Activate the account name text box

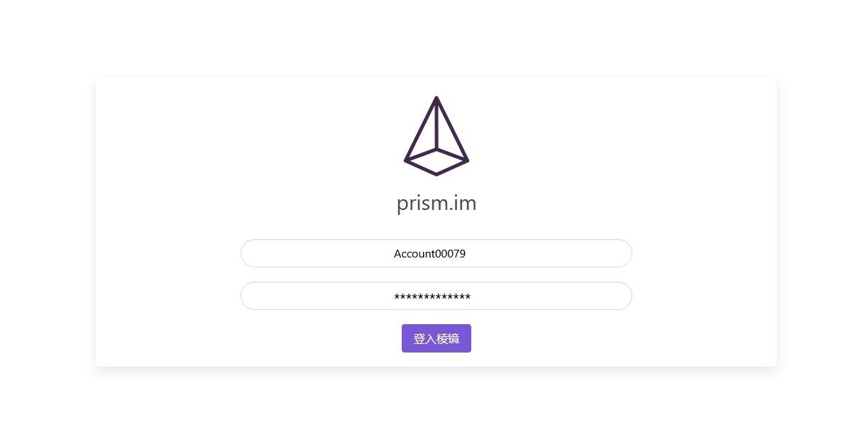436,253
